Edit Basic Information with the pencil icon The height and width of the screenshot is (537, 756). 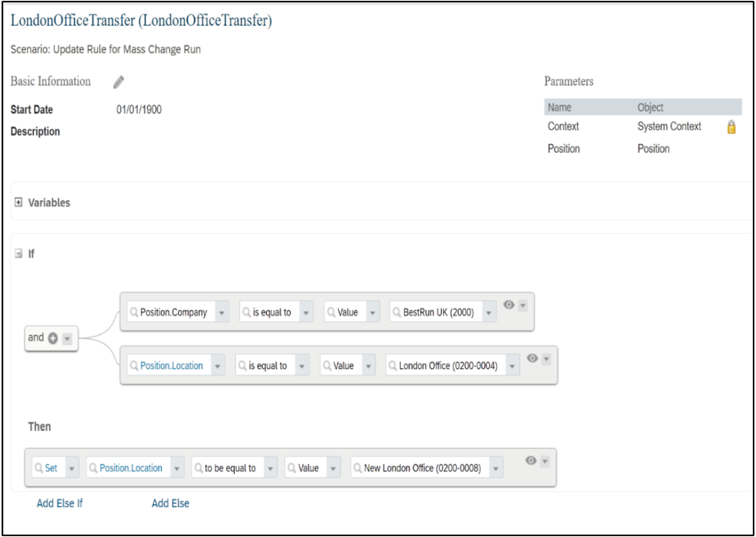coord(119,83)
